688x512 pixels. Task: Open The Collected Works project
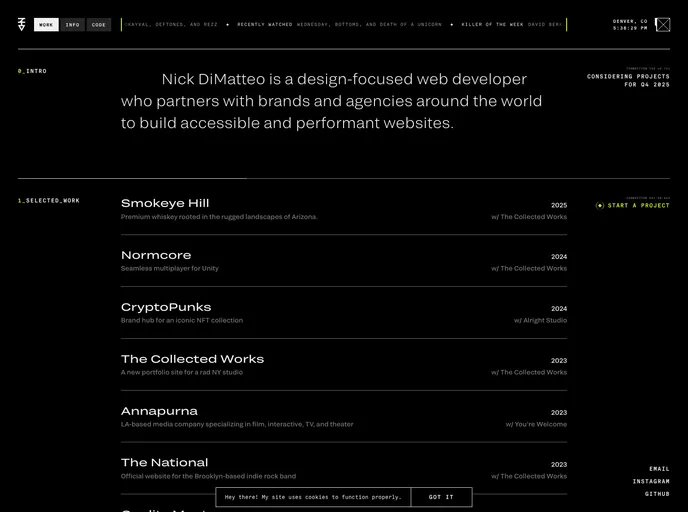pos(192,359)
